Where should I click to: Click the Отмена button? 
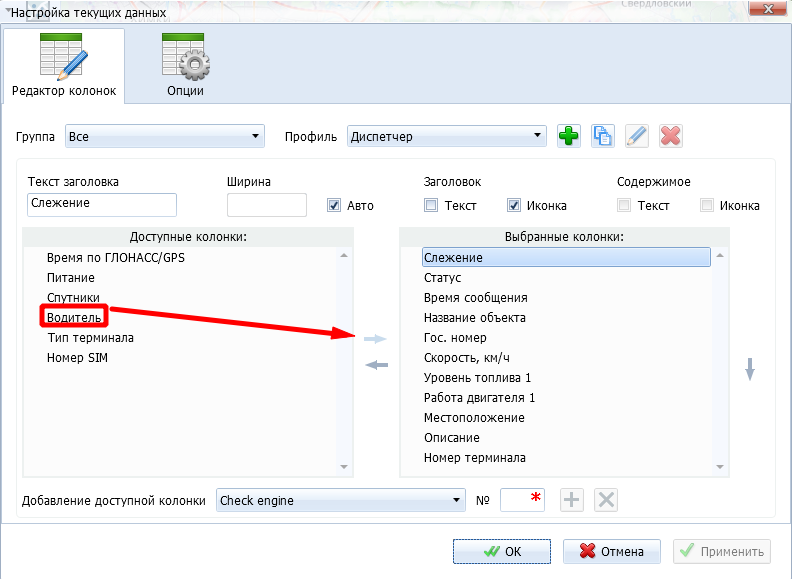pyautogui.click(x=611, y=551)
